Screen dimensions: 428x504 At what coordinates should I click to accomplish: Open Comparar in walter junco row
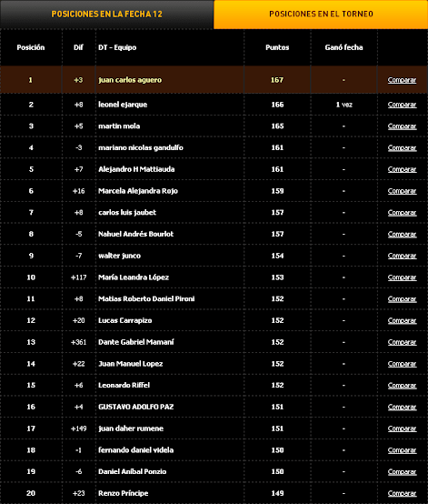(402, 256)
